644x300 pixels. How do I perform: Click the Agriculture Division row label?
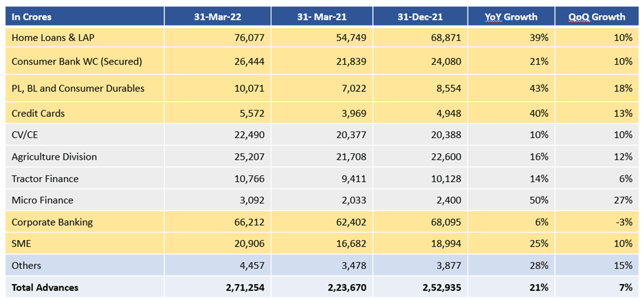pos(54,157)
